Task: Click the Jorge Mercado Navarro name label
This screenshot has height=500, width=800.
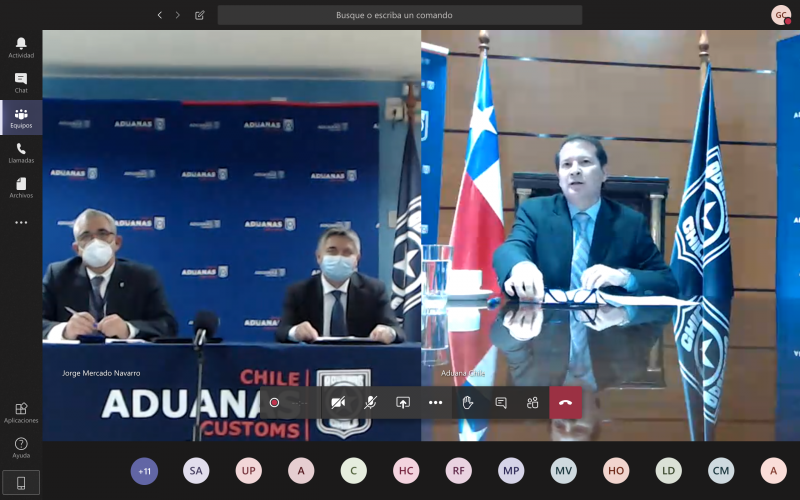Action: (x=101, y=373)
